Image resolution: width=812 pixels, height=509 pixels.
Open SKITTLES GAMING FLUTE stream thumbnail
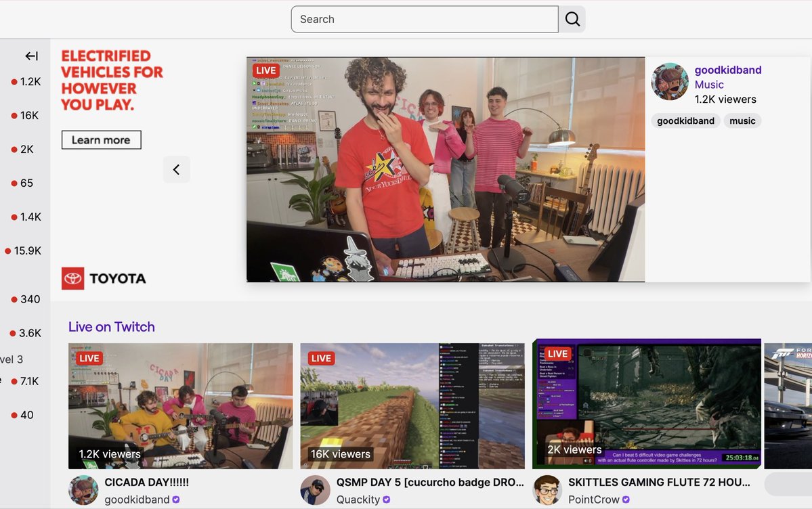pyautogui.click(x=647, y=404)
